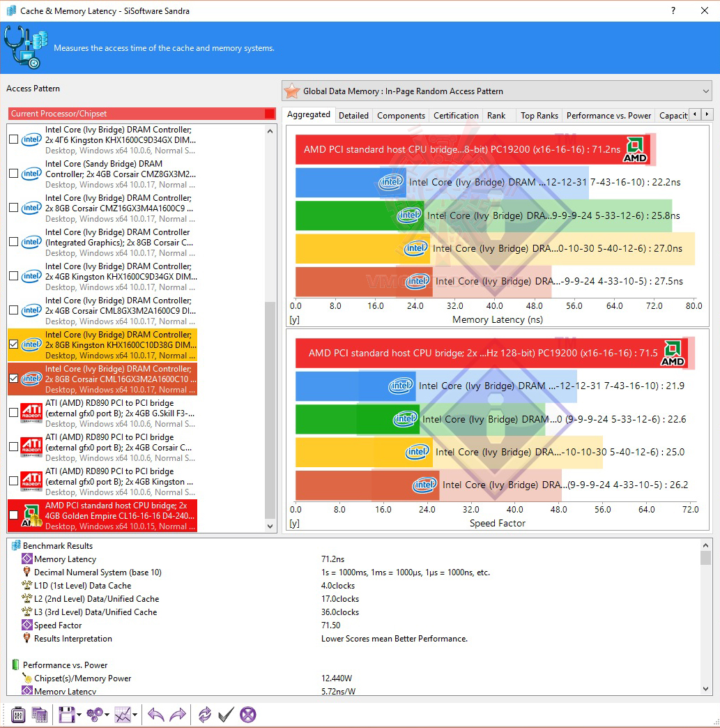Open the gears options dropdown arrow
This screenshot has width=720, height=728.
click(107, 715)
